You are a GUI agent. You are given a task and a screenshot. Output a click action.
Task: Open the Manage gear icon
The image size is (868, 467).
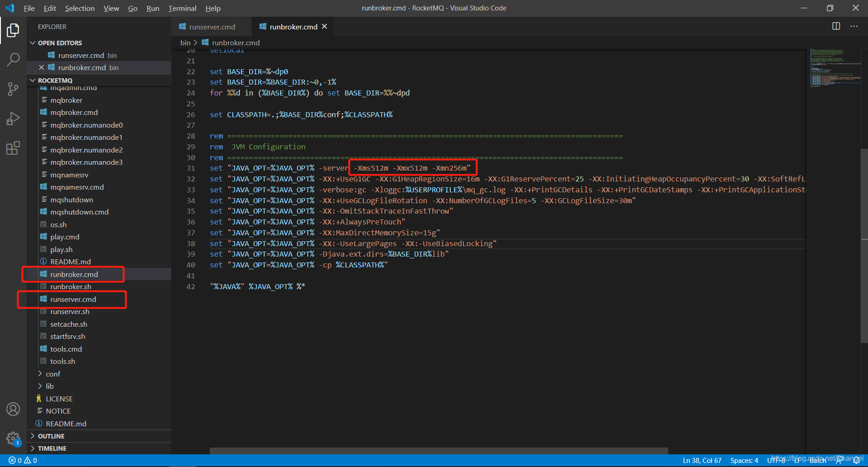click(x=13, y=438)
